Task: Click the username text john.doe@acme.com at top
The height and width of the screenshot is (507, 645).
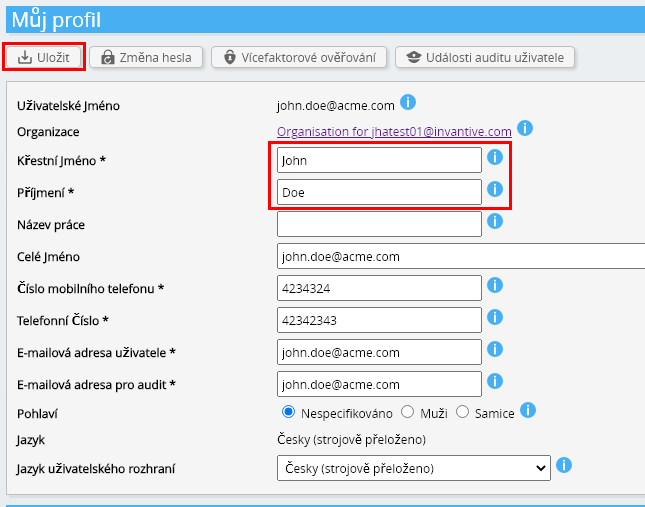Action: (x=336, y=106)
